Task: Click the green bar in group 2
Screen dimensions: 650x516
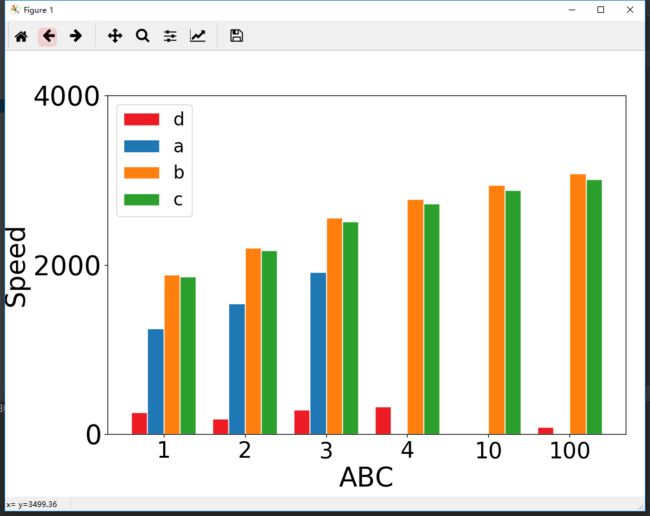Action: [x=269, y=343]
